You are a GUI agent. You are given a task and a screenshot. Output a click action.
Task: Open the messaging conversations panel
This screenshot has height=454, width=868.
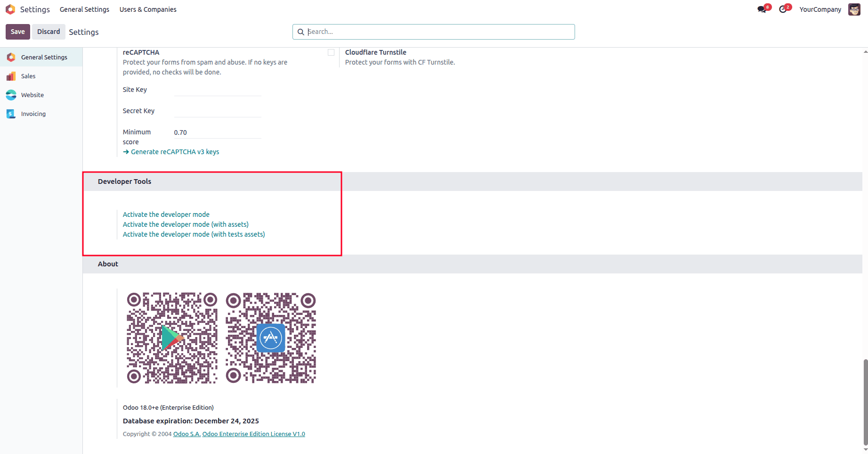point(762,9)
